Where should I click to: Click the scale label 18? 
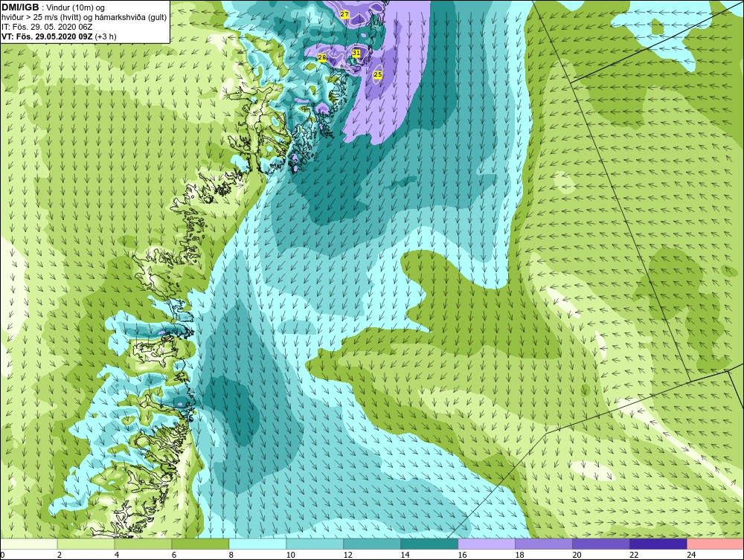tap(519, 555)
